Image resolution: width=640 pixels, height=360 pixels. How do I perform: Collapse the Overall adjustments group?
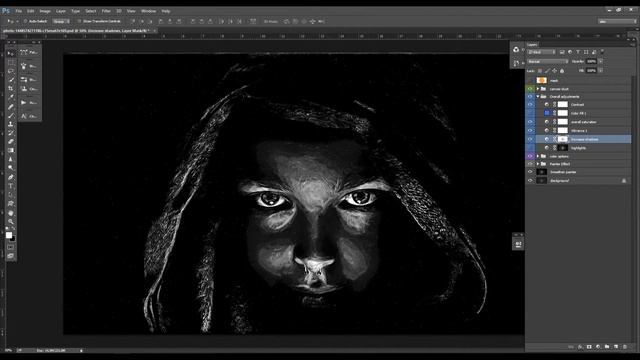[x=538, y=97]
